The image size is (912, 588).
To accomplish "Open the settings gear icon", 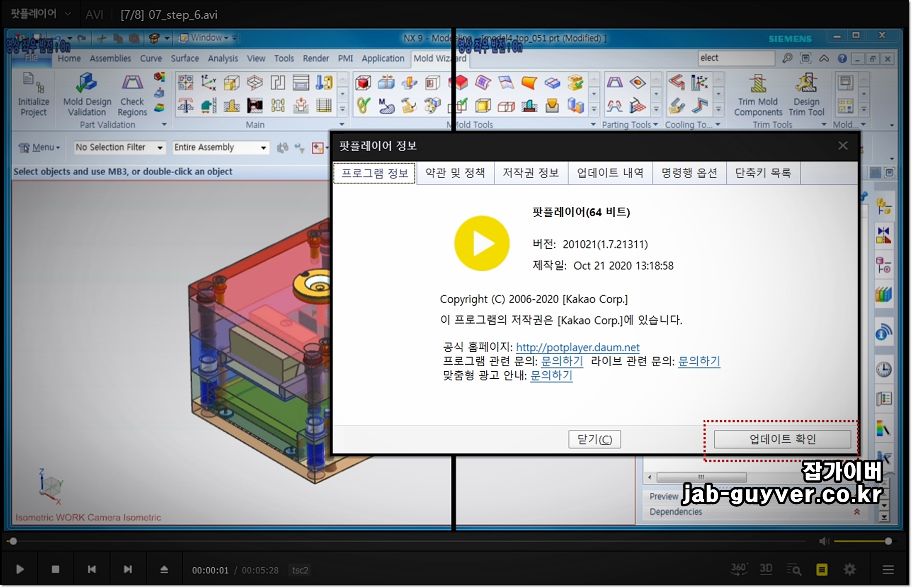I will [850, 569].
